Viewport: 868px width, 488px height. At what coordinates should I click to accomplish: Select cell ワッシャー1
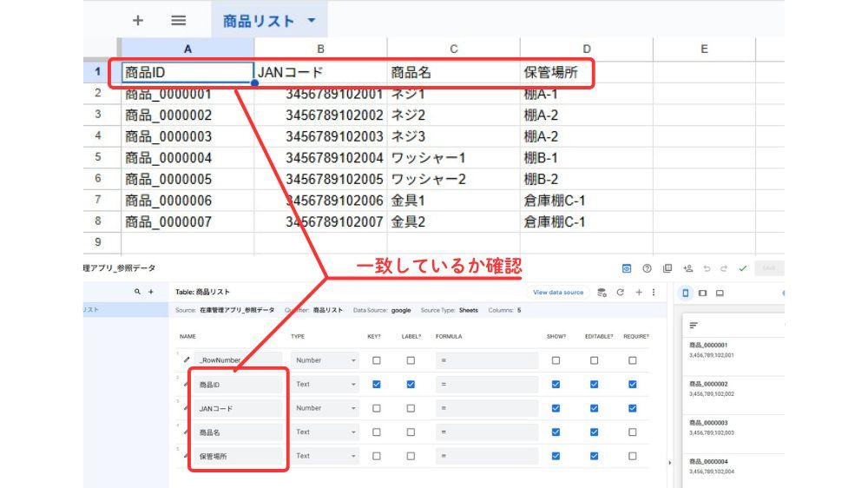tap(453, 158)
